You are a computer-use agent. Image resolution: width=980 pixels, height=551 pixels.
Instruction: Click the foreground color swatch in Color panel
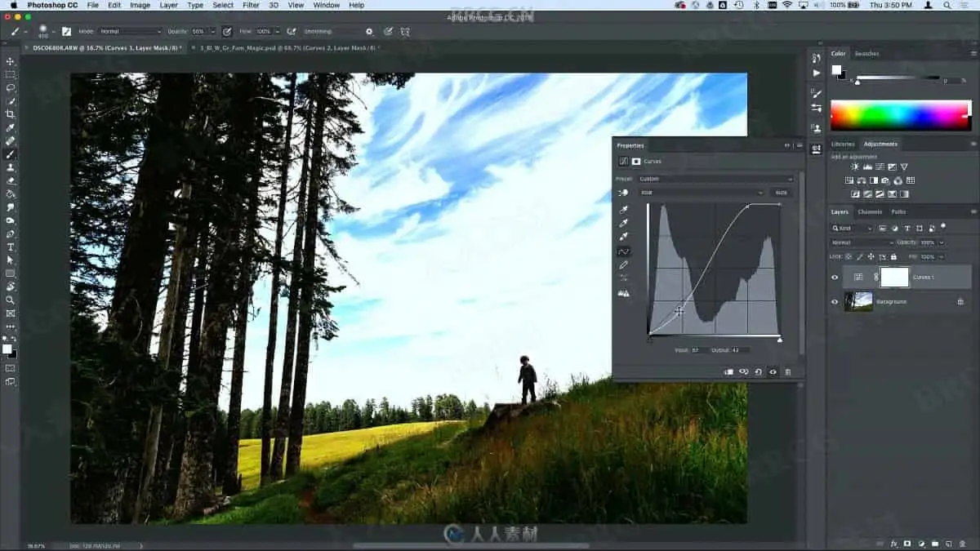click(836, 70)
